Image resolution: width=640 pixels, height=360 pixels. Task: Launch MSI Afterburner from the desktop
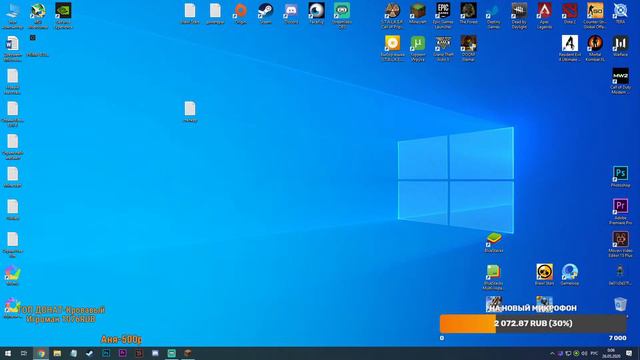(x=38, y=16)
